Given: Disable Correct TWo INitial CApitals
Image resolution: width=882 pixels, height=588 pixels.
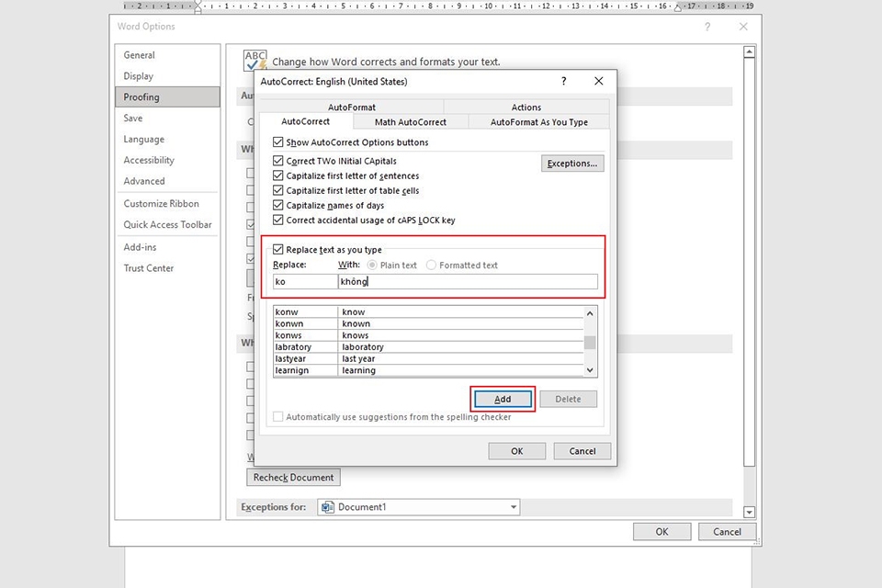Looking at the screenshot, I should [x=277, y=160].
